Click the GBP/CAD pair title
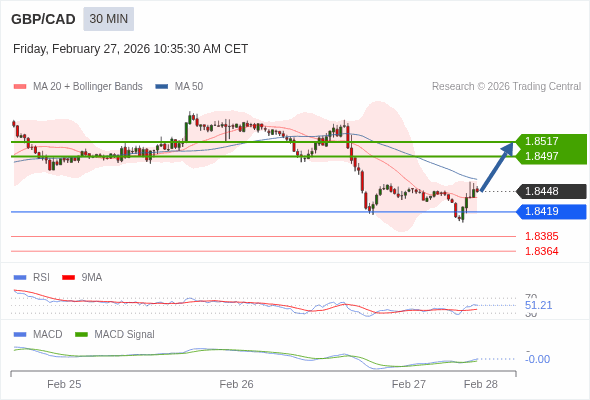 (43, 19)
